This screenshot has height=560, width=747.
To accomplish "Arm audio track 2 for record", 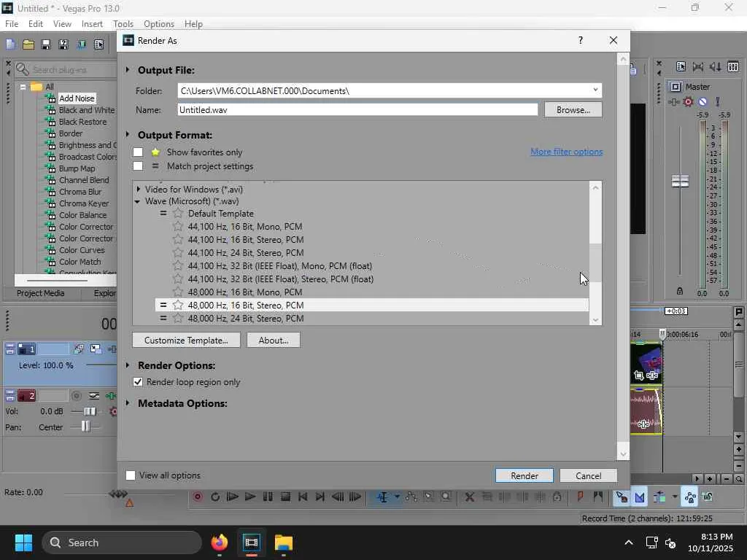I will tap(76, 396).
